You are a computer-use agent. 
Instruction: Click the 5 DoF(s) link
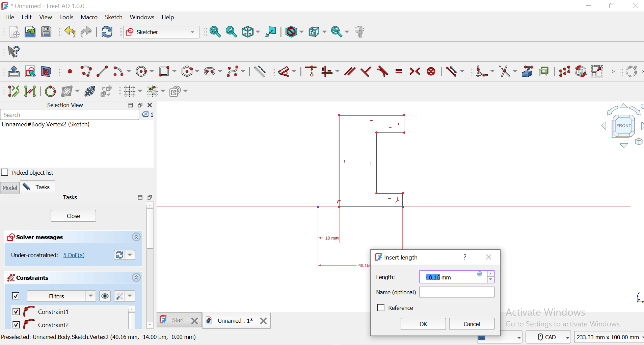tap(74, 255)
